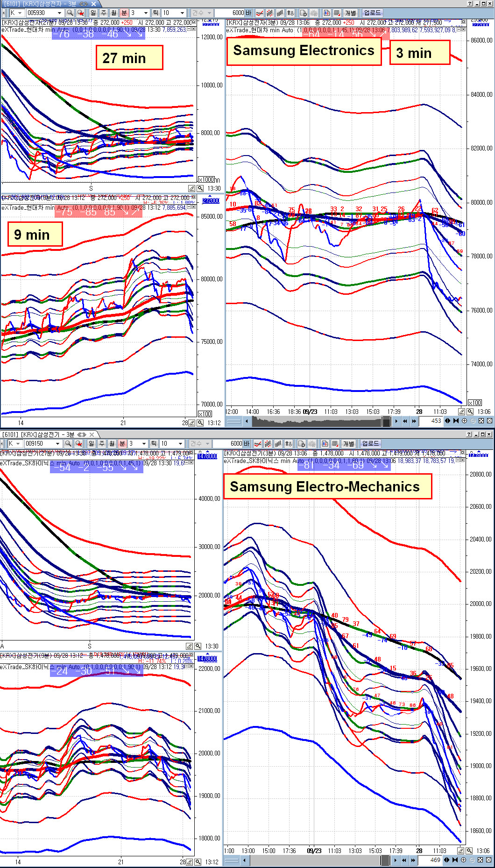Click the 개별 button in Samsung Electronics toolbar

click(x=350, y=13)
